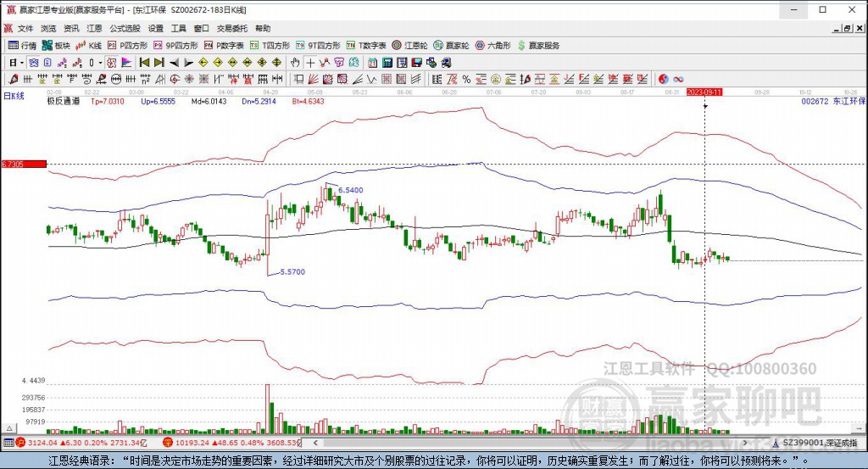
Task: Click the Bt=4.6343 indicator value
Action: (308, 101)
